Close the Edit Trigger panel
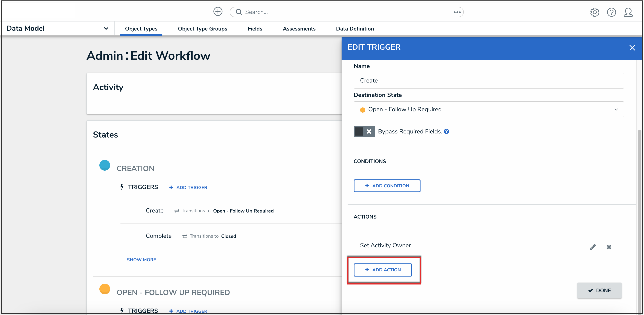 pos(632,48)
